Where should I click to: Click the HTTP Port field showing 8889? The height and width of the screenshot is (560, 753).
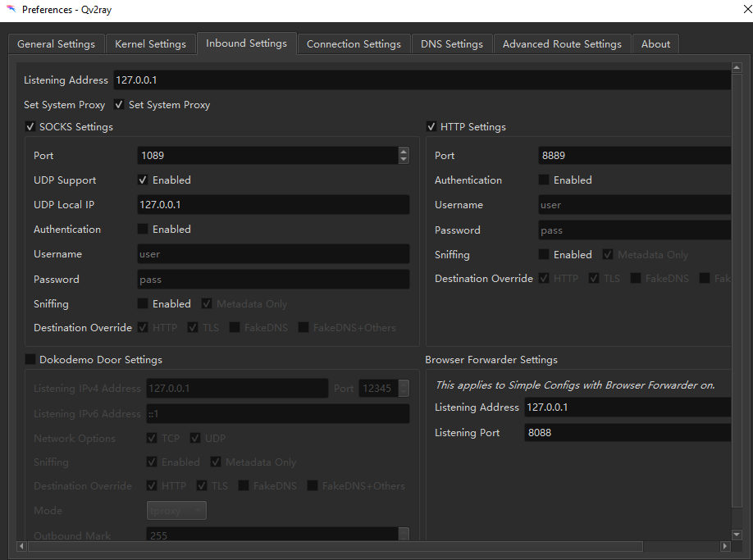(x=634, y=156)
